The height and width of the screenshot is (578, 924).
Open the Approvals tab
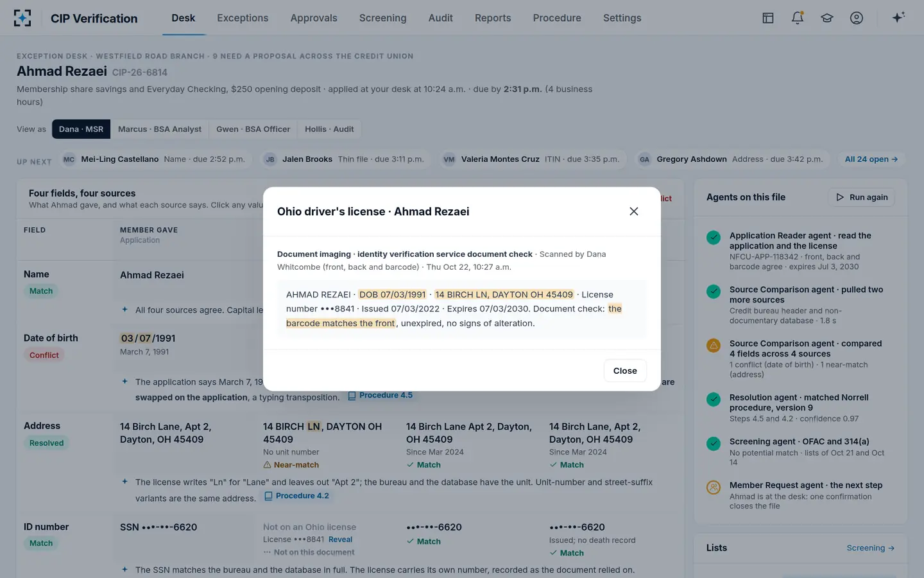tap(314, 18)
